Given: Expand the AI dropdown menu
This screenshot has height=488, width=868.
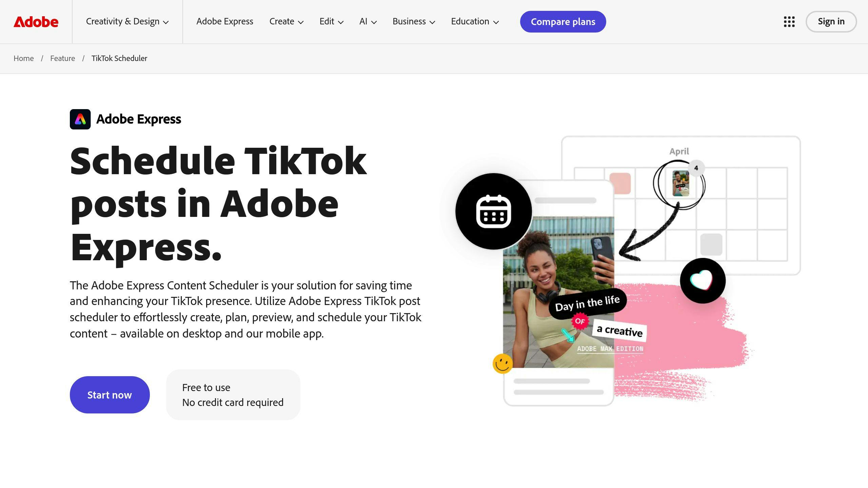Looking at the screenshot, I should point(368,21).
